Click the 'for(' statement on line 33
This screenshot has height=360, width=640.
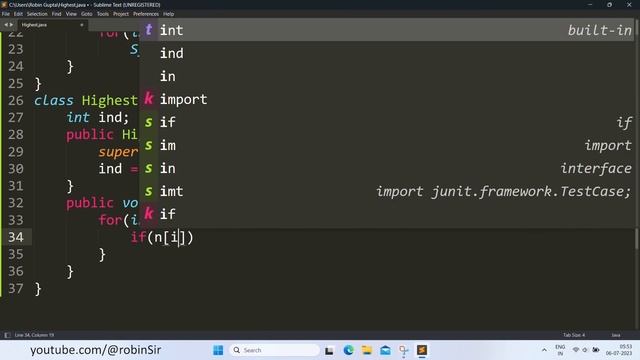click(x=114, y=220)
